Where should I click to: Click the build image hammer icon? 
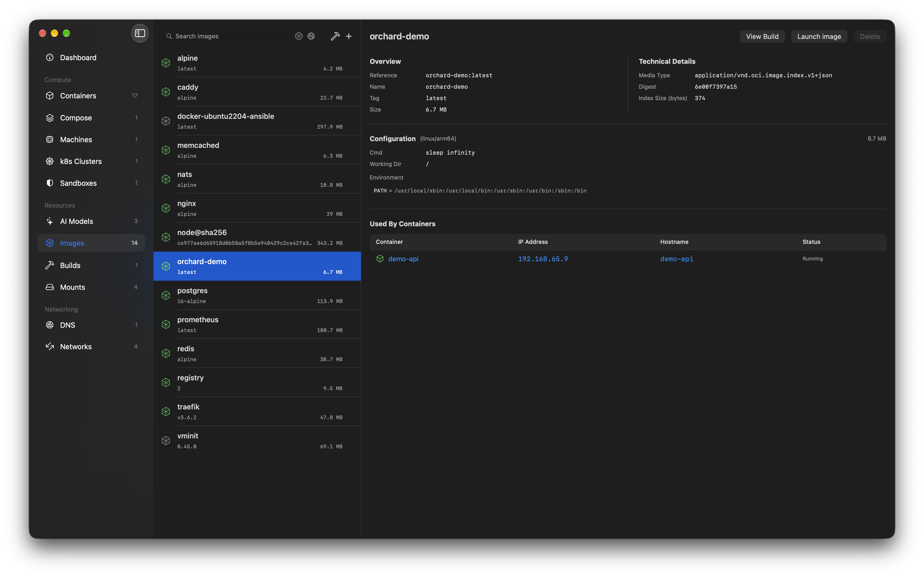pos(335,36)
